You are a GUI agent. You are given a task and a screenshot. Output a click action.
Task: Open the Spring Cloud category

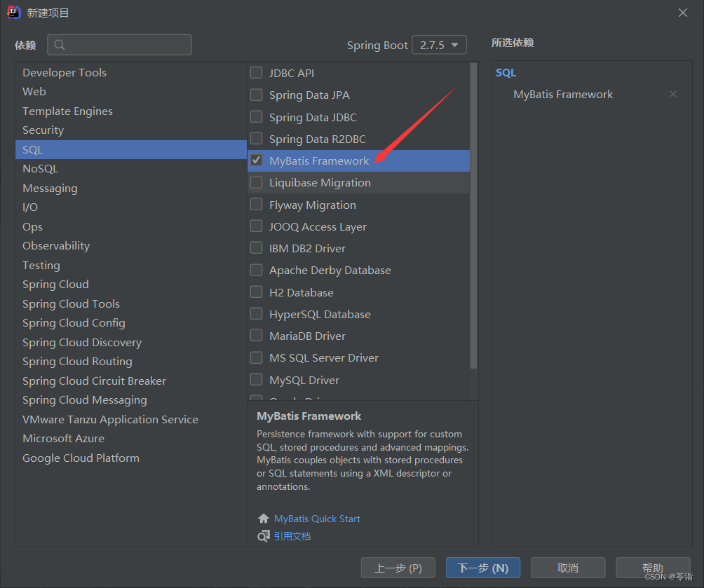click(x=130, y=285)
